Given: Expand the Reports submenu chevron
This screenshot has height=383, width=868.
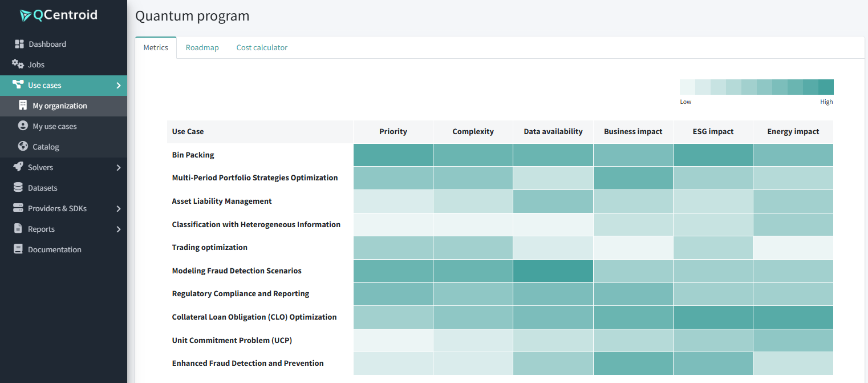Looking at the screenshot, I should (x=119, y=229).
